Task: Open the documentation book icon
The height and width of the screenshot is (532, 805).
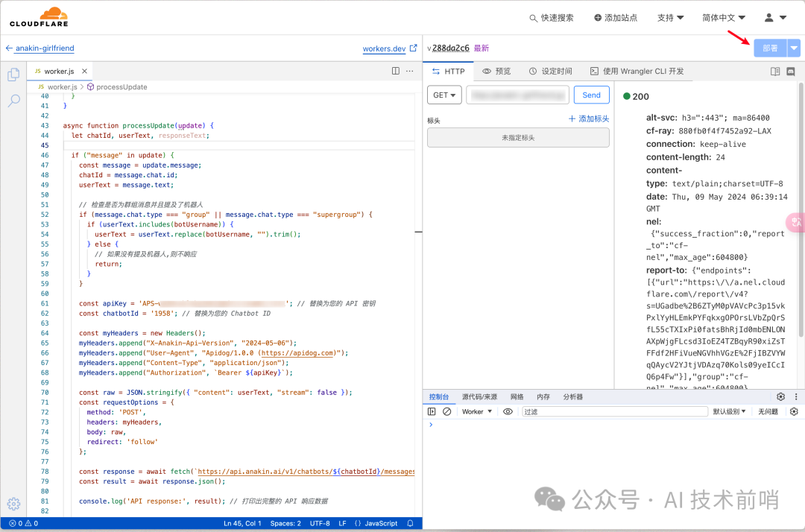Action: [775, 72]
